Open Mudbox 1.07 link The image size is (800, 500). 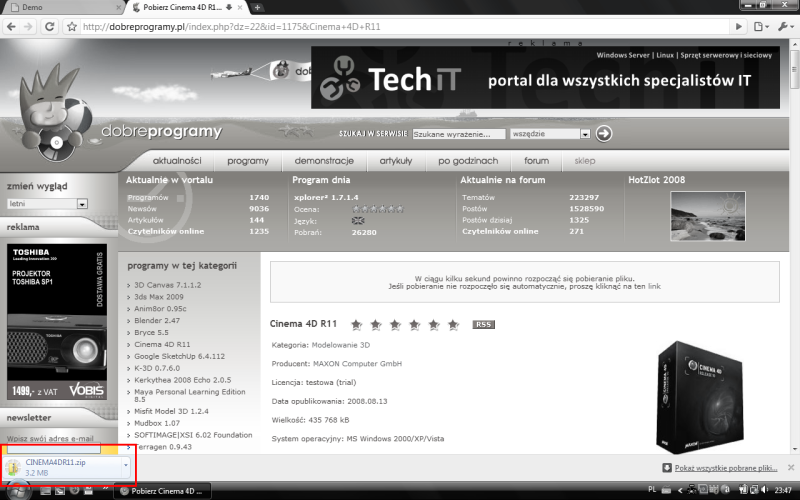157,423
